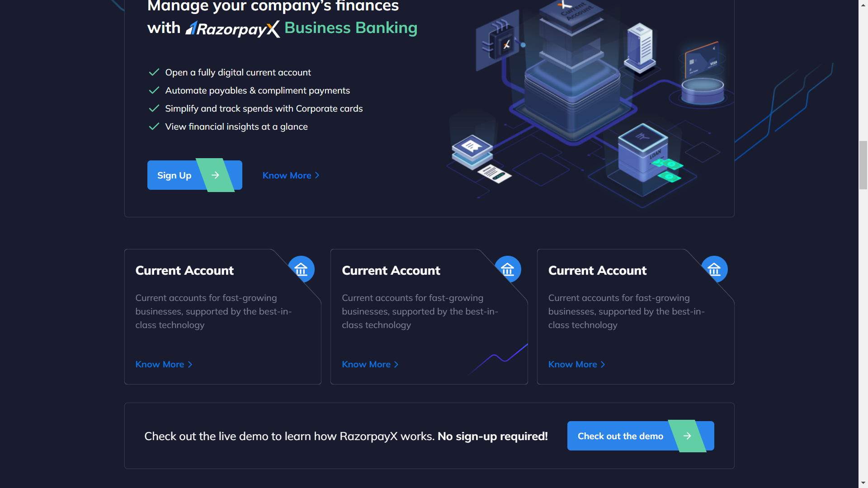Click the green checkmark beside digital current account

tap(154, 72)
